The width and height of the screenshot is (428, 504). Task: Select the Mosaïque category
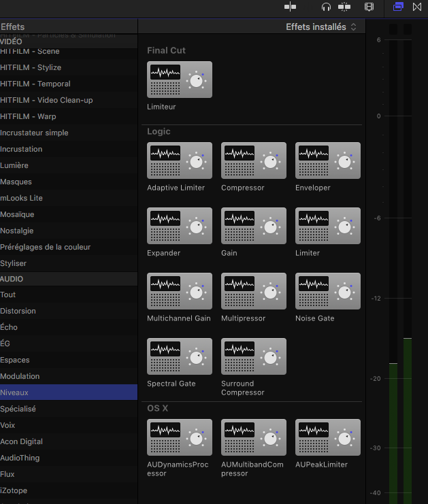[x=69, y=214]
